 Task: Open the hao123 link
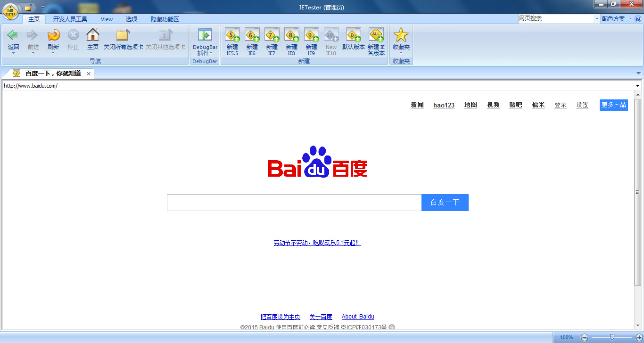click(x=444, y=105)
